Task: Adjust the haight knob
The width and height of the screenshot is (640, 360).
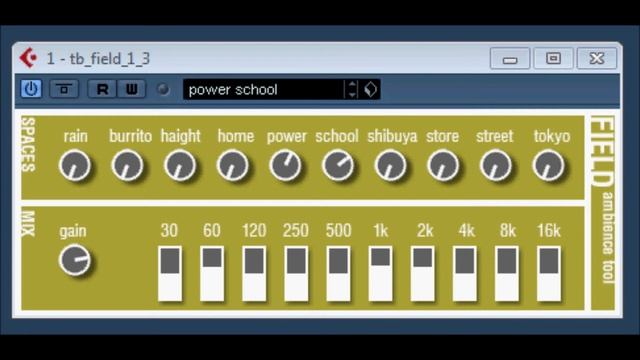Action: coord(180,165)
